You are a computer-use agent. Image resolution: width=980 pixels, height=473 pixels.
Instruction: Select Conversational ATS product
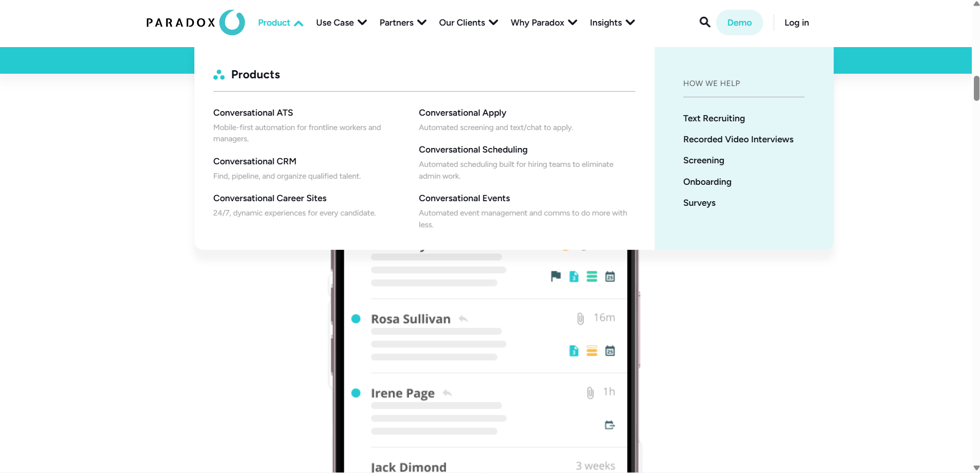tap(253, 113)
